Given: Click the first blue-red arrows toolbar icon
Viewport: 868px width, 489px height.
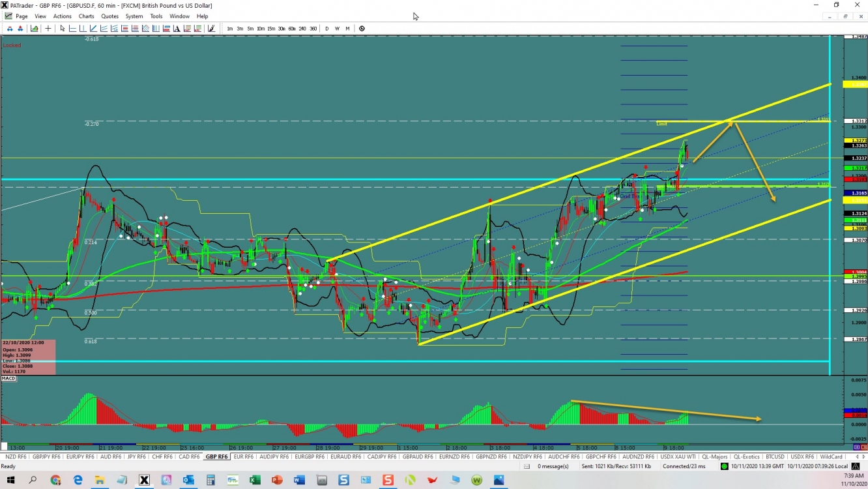Looking at the screenshot, I should click(x=10, y=29).
